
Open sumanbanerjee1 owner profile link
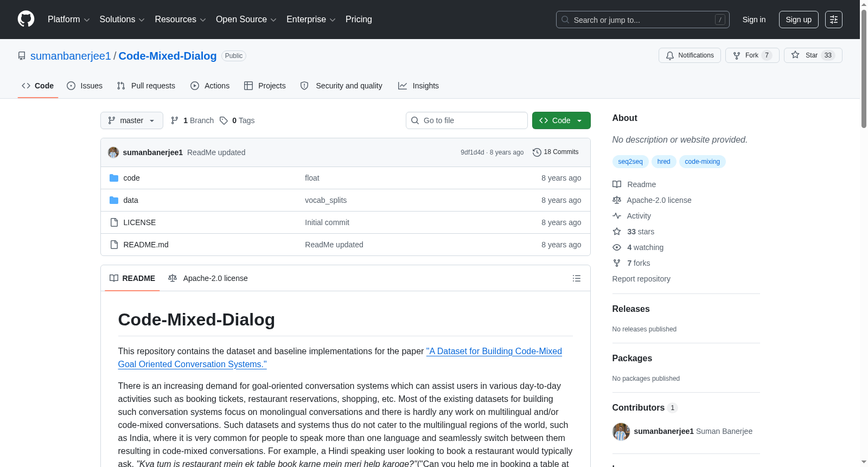pyautogui.click(x=71, y=56)
